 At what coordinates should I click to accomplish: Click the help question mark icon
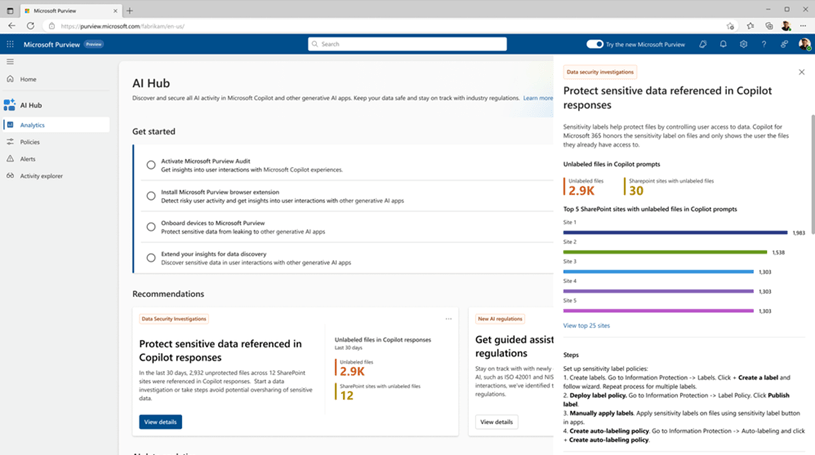click(764, 44)
